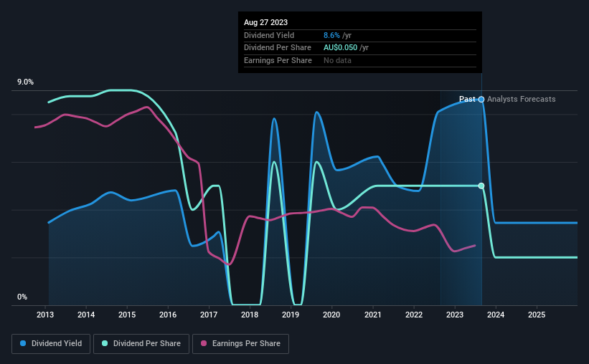This screenshot has width=589, height=364.
Task: Click the 2015 x-axis label
Action: click(x=127, y=315)
